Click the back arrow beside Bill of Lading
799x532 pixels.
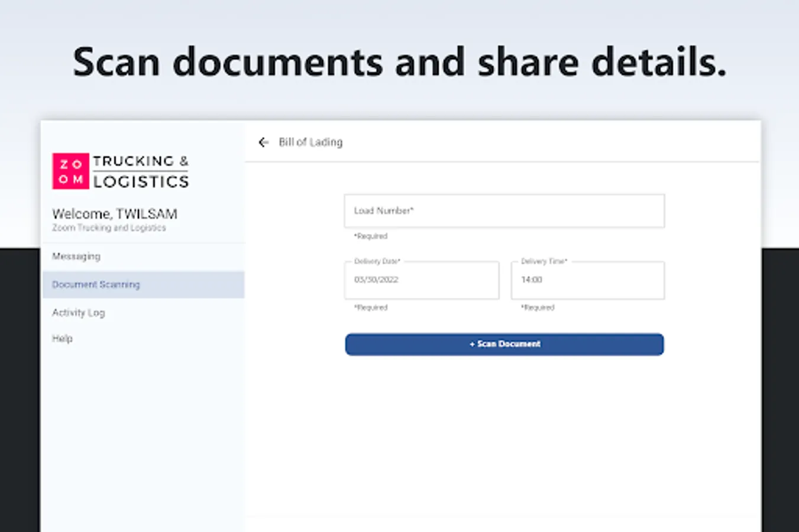[x=263, y=142]
